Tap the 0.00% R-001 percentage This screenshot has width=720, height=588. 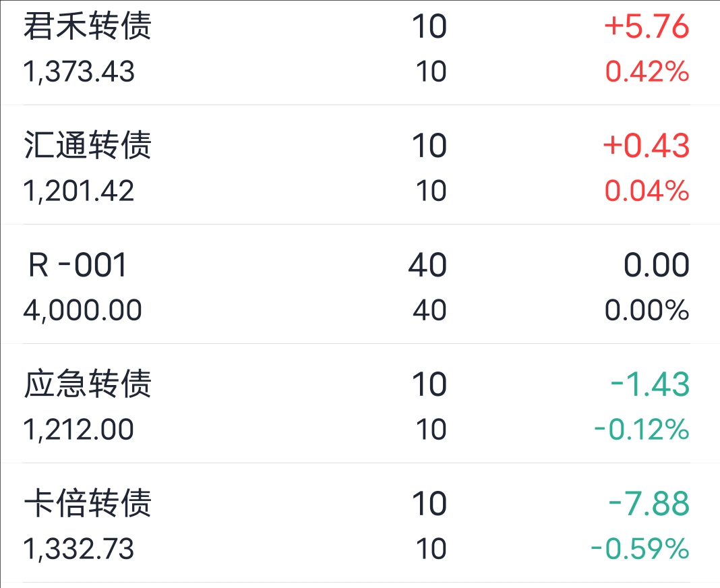point(647,310)
